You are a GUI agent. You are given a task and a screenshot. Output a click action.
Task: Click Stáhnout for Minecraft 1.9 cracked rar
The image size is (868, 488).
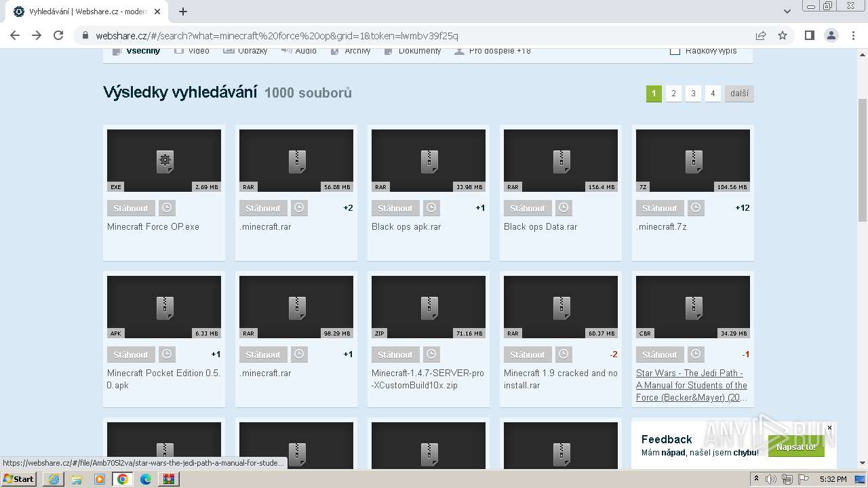[528, 354]
